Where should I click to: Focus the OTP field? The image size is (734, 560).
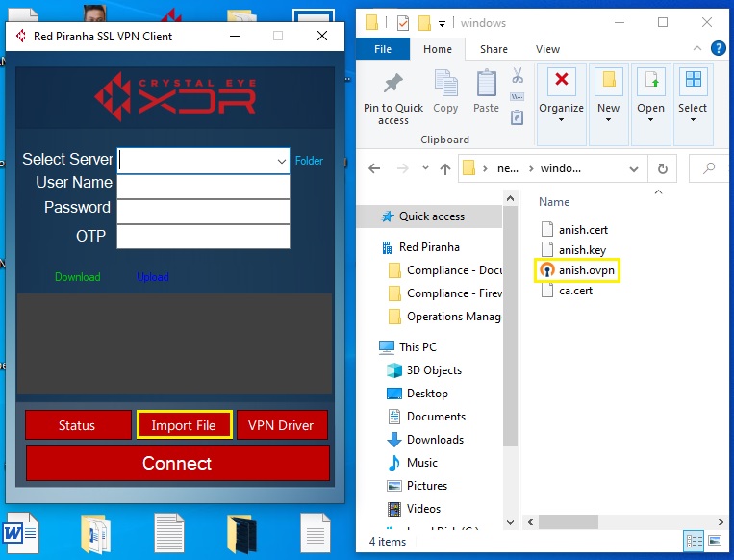(203, 237)
